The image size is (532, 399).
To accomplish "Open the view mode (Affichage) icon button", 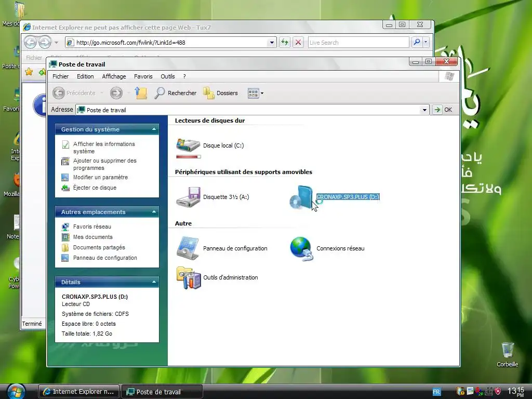I will [253, 93].
